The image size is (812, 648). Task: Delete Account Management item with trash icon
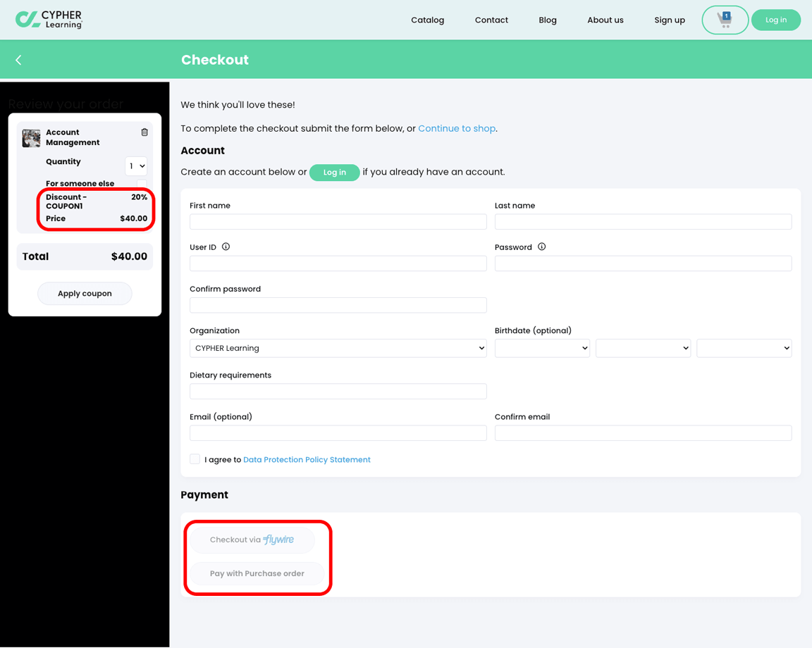144,132
